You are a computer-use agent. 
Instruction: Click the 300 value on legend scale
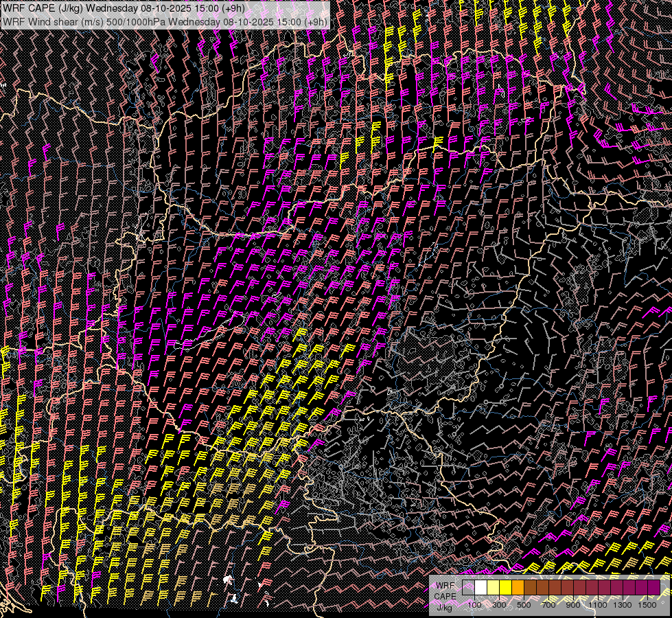click(x=500, y=605)
